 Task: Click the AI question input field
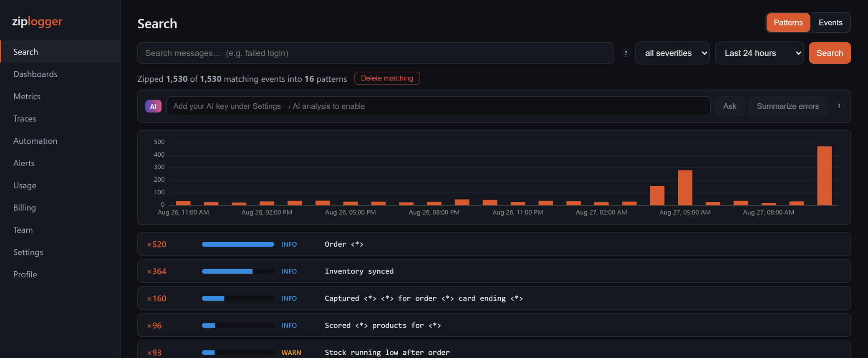pyautogui.click(x=438, y=106)
